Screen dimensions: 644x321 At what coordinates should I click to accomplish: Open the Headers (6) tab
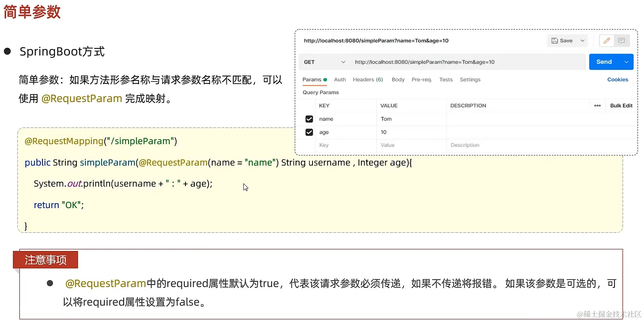(368, 80)
